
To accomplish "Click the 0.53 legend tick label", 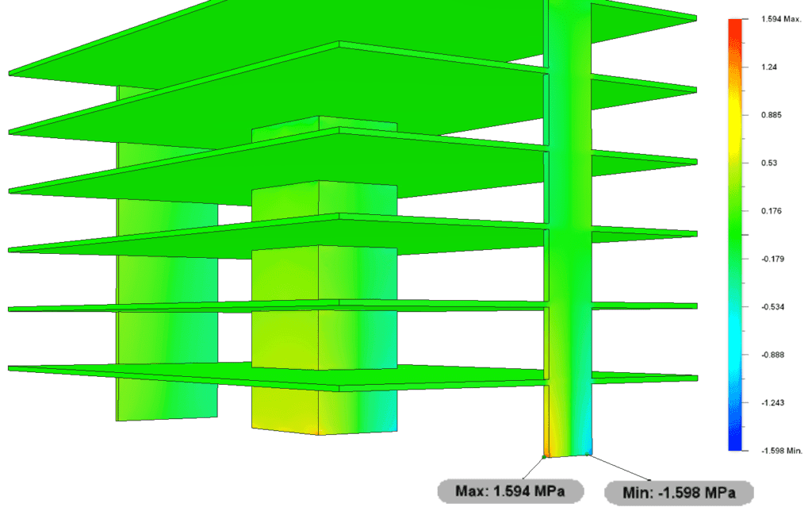I will tap(769, 163).
